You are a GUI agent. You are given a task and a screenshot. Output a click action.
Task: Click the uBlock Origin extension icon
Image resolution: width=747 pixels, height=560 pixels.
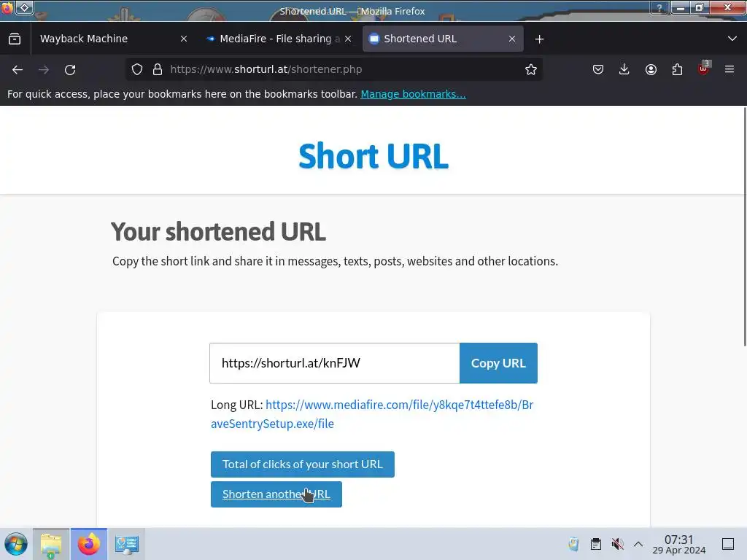704,69
